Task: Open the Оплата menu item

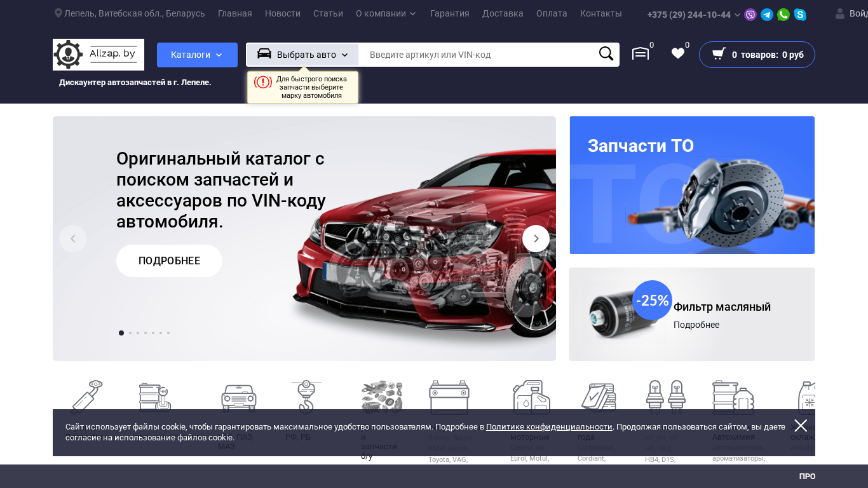Action: coord(552,13)
